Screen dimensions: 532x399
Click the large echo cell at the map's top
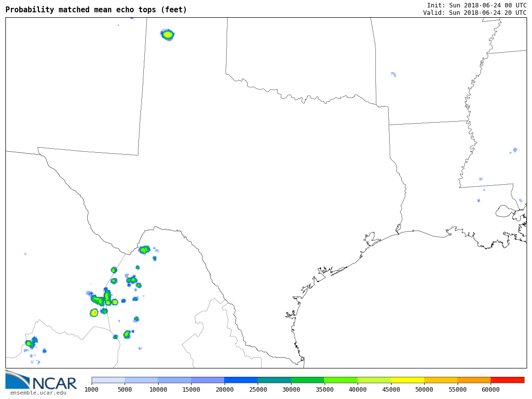click(167, 34)
